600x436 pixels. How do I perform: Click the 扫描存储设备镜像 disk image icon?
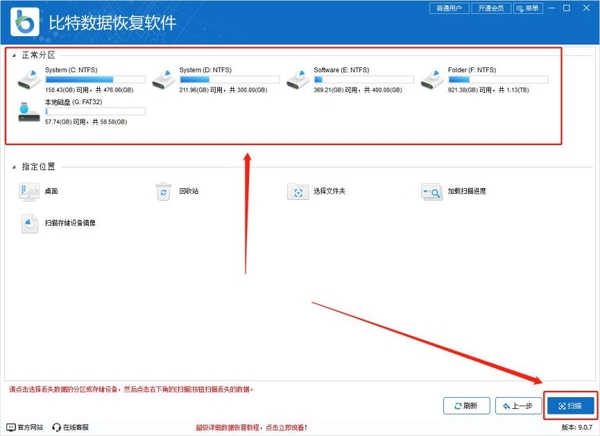29,224
